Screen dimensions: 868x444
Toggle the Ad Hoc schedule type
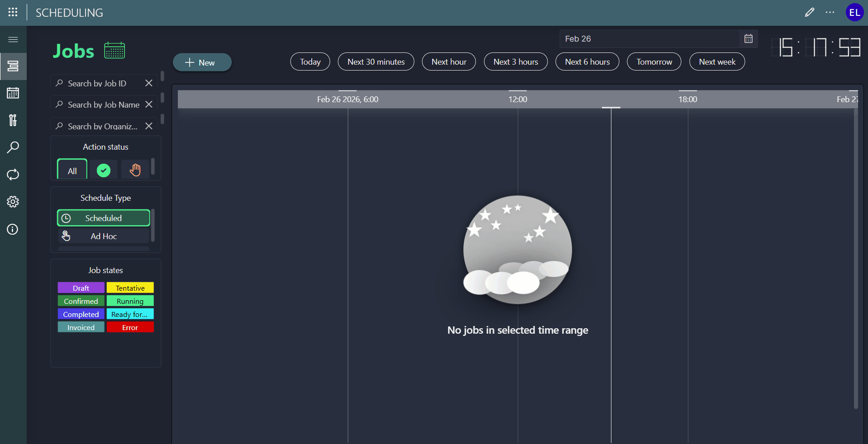click(104, 236)
